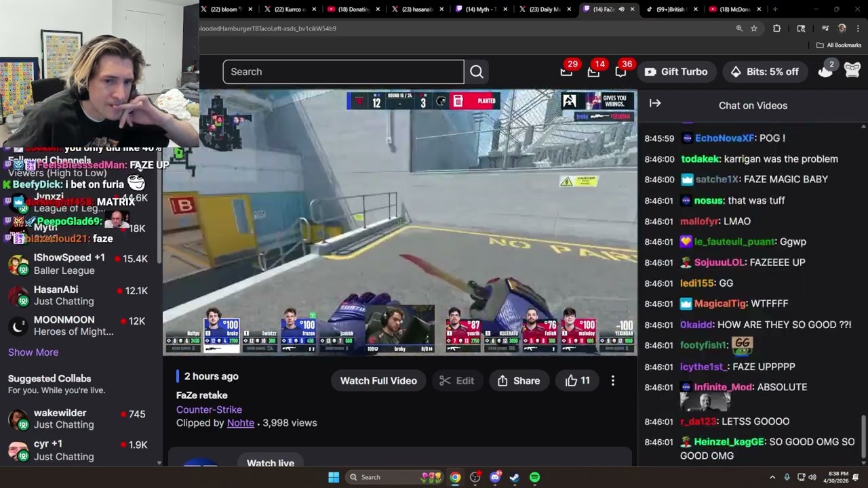868x488 pixels.
Task: Open Chrome three-dot menu
Action: (858, 28)
